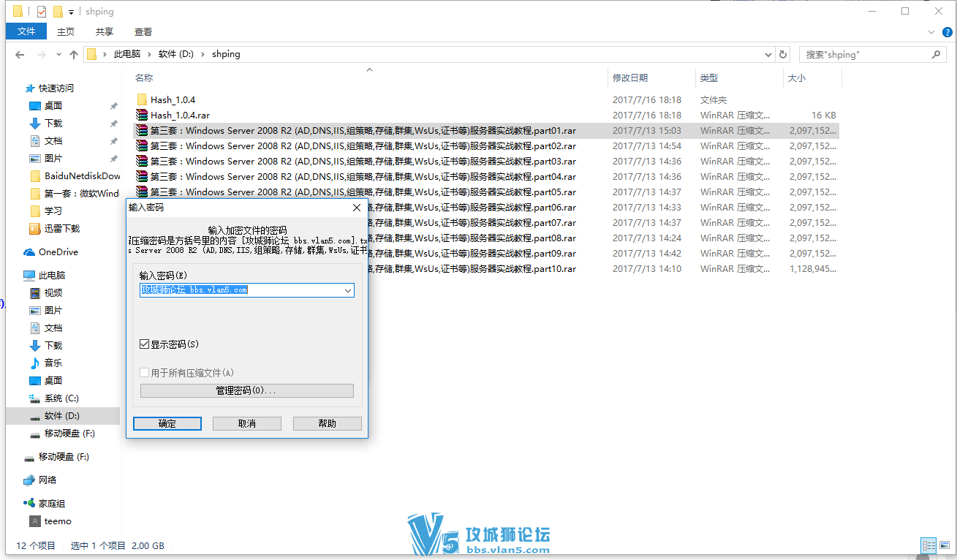Click breadcrumb arrow after 此电脑
Screen dimensions: 957x560
149,55
